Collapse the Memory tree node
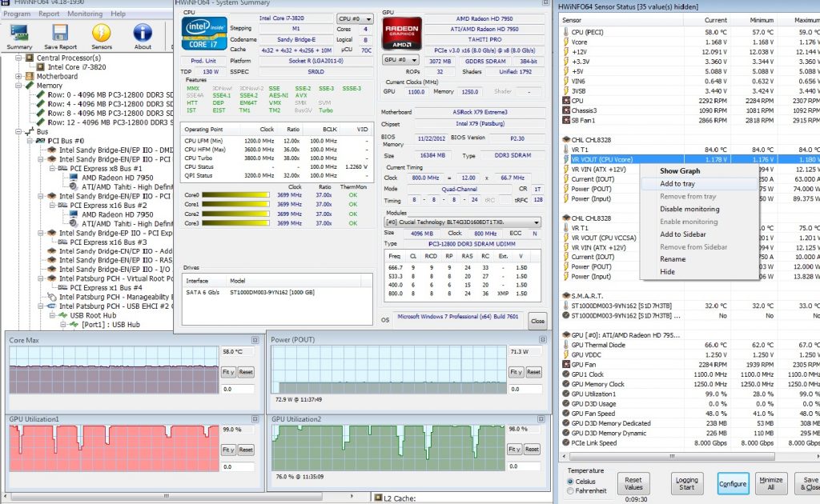 [19, 85]
